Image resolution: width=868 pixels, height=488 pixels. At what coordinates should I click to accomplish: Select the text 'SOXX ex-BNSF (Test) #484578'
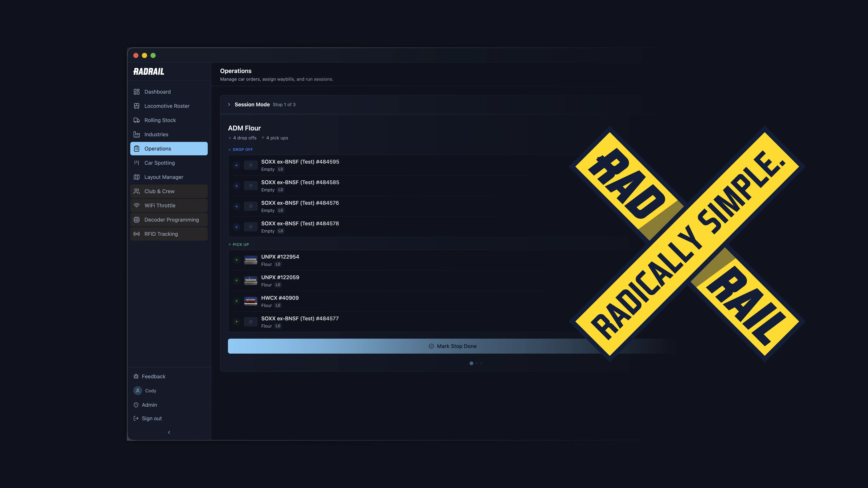[x=300, y=223]
